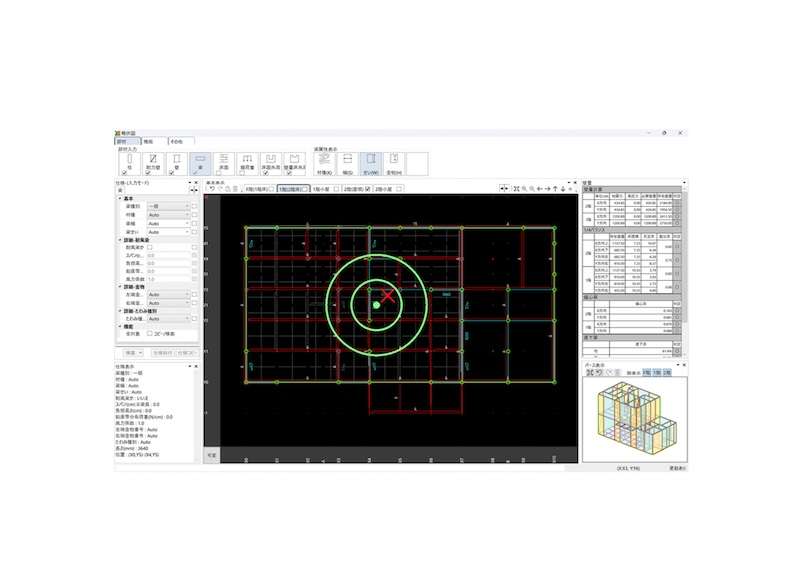The image size is (800, 581).
Task: Toggle the コピー/移動 checkbox in properties
Action: click(150, 333)
